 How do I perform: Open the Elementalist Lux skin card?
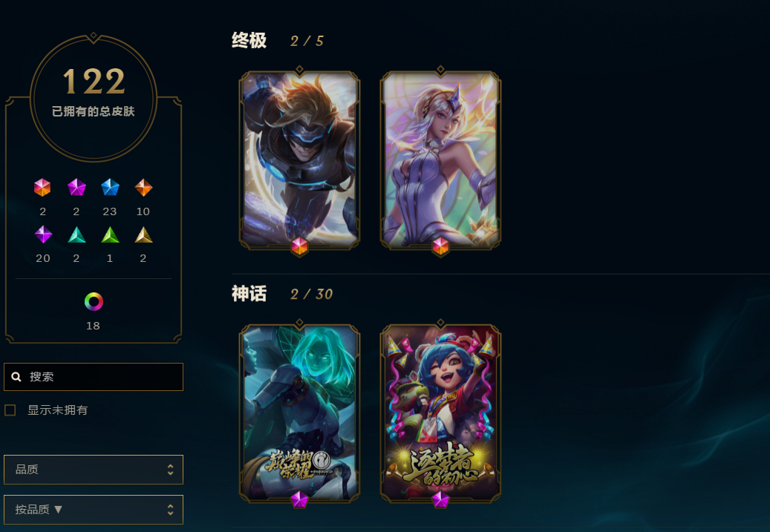[x=440, y=160]
